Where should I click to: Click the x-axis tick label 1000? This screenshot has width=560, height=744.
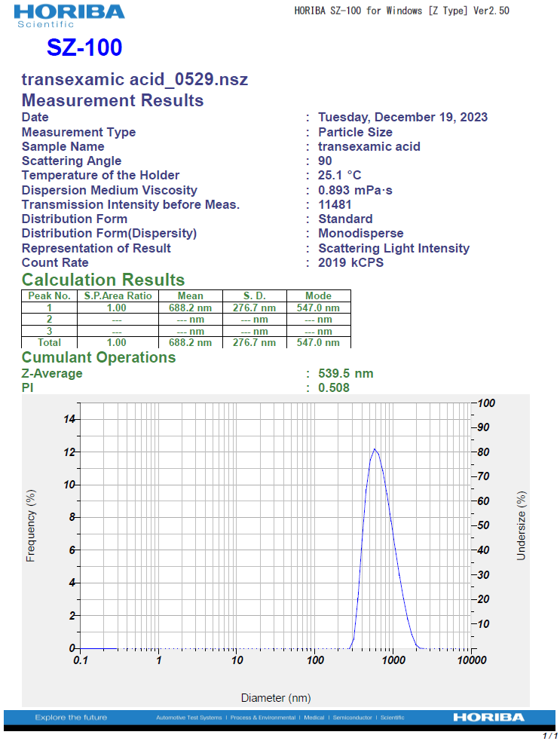coord(393,660)
